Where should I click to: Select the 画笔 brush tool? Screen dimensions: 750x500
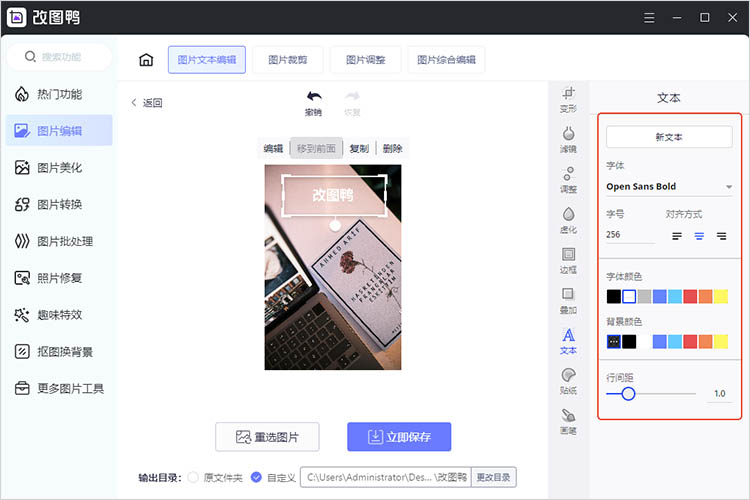568,421
